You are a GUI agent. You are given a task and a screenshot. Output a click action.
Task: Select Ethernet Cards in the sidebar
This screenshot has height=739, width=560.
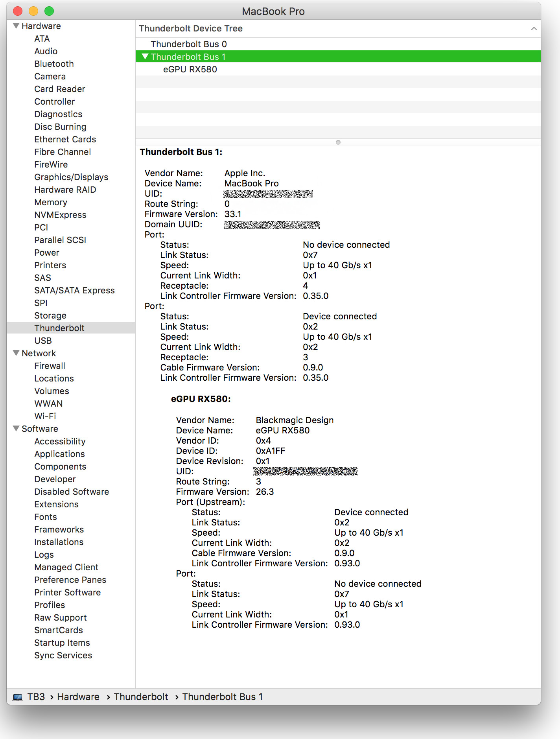[65, 139]
